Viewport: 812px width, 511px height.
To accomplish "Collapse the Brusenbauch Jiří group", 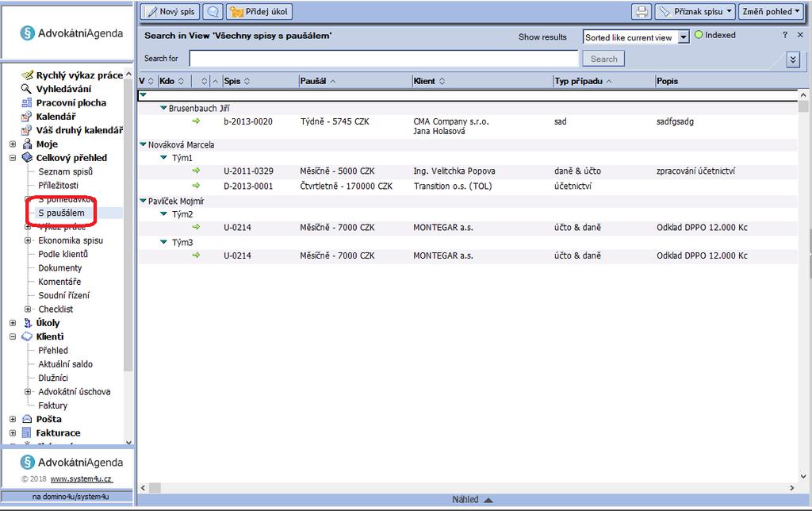I will [163, 108].
